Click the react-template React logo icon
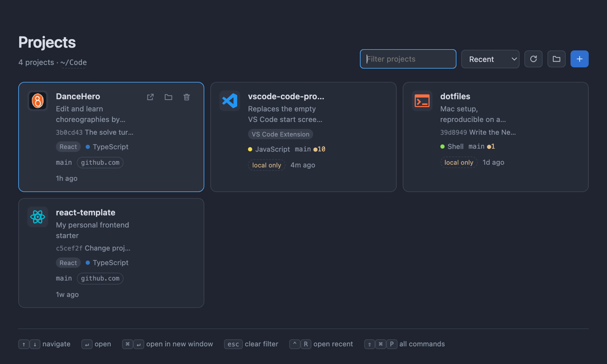The height and width of the screenshot is (364, 607). point(38,217)
